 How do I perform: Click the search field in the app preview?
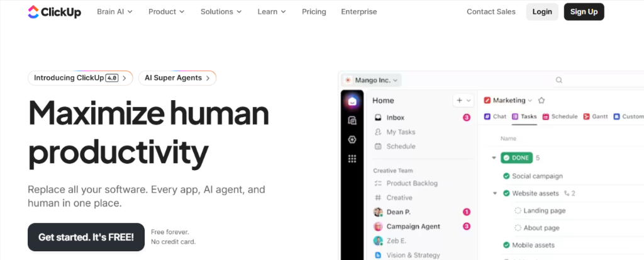597,80
